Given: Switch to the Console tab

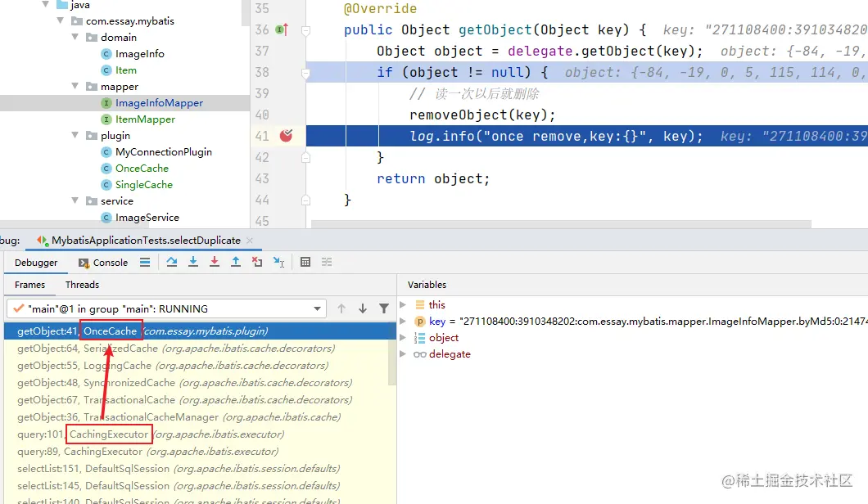Looking at the screenshot, I should [x=103, y=263].
